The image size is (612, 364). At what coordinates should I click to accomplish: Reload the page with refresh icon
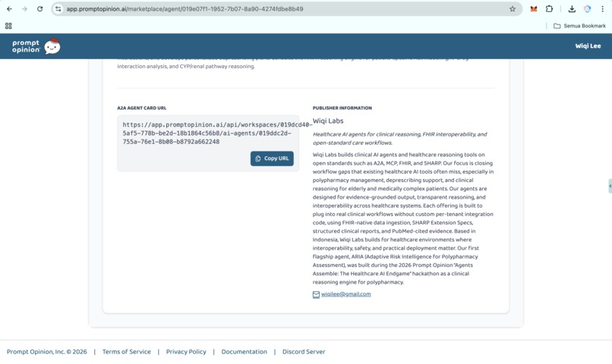click(39, 9)
